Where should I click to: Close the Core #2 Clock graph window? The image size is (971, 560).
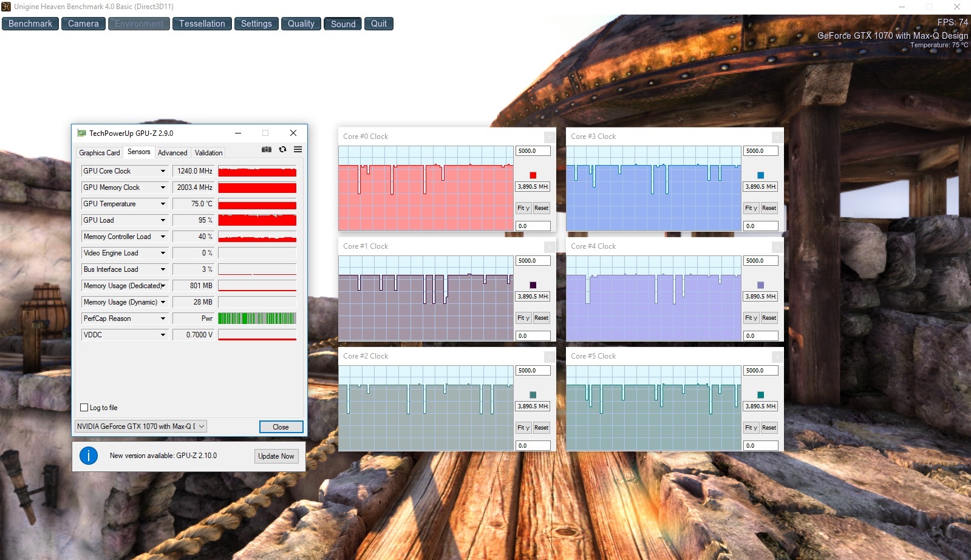(548, 357)
